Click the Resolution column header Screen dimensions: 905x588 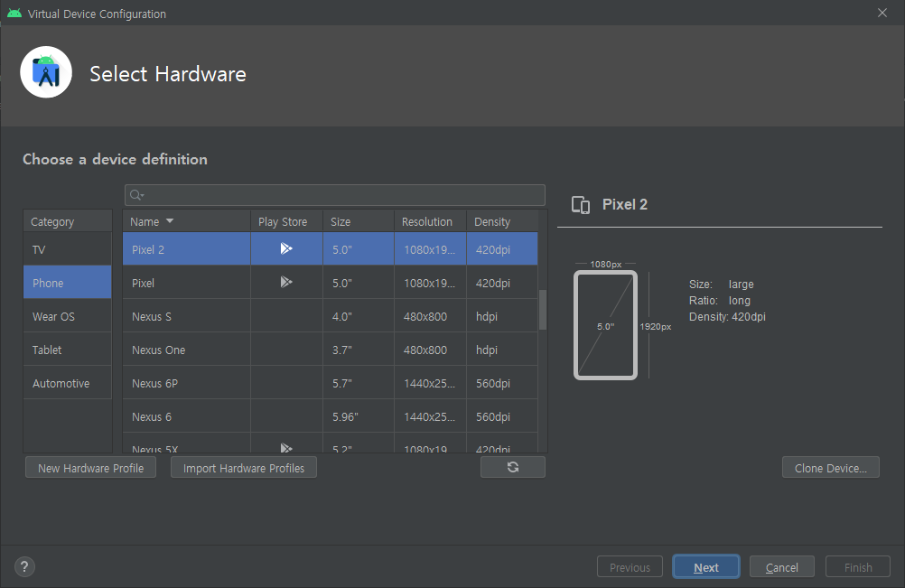431,221
